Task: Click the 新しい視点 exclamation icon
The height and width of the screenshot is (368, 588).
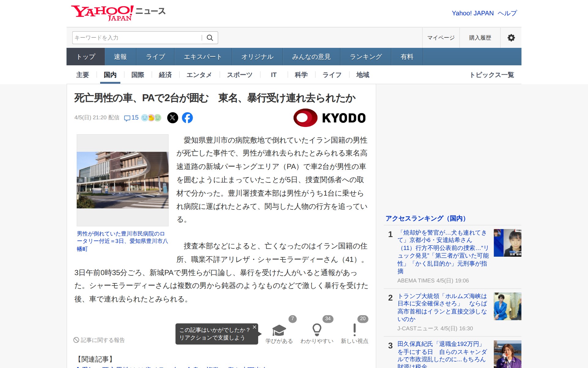Action: [x=354, y=331]
